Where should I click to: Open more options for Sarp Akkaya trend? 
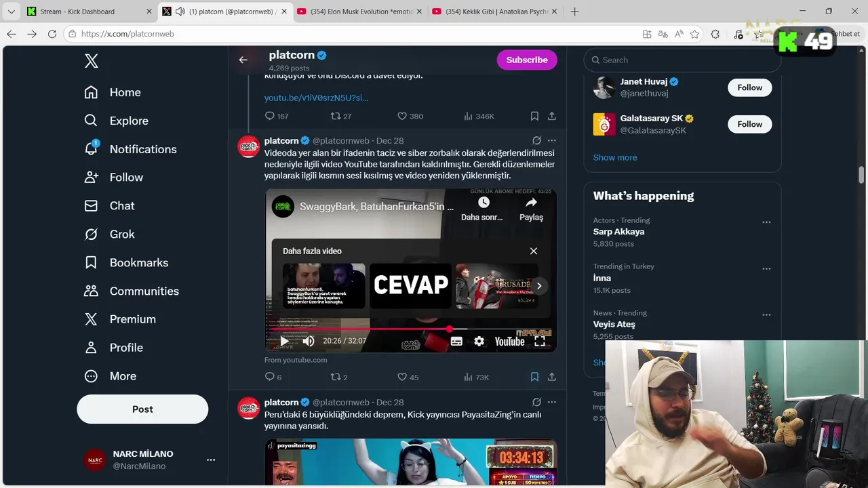coord(766,222)
